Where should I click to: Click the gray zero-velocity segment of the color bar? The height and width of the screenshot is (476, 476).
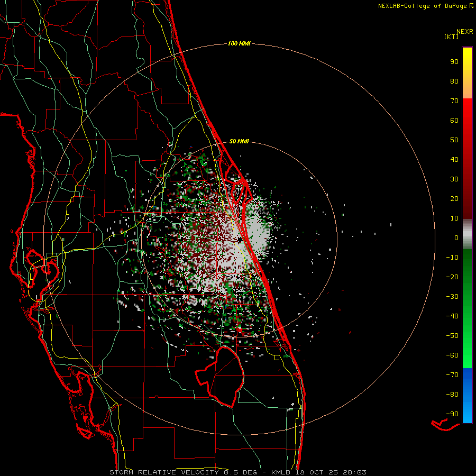click(x=467, y=234)
